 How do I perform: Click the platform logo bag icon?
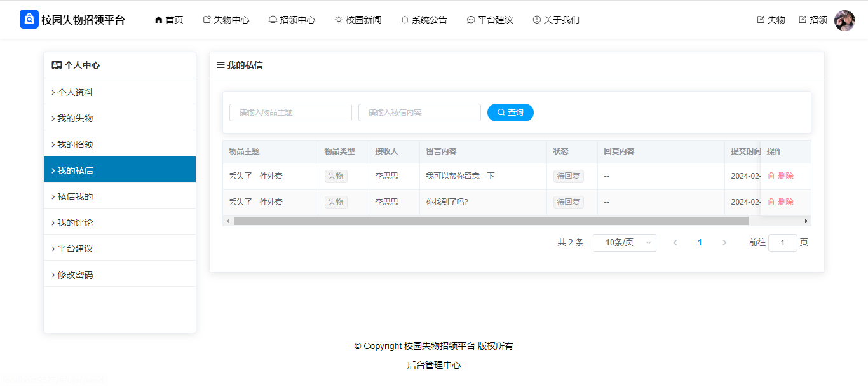click(x=29, y=20)
